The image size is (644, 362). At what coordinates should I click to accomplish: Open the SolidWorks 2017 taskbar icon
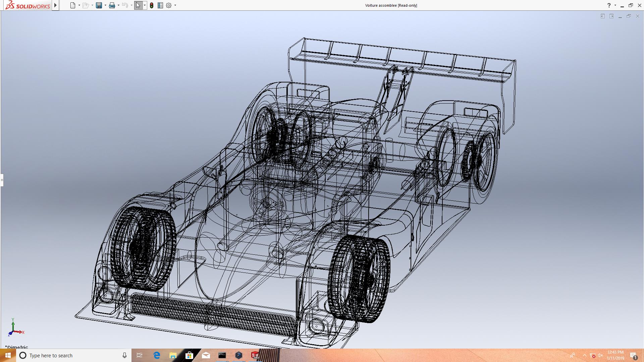[x=255, y=355]
